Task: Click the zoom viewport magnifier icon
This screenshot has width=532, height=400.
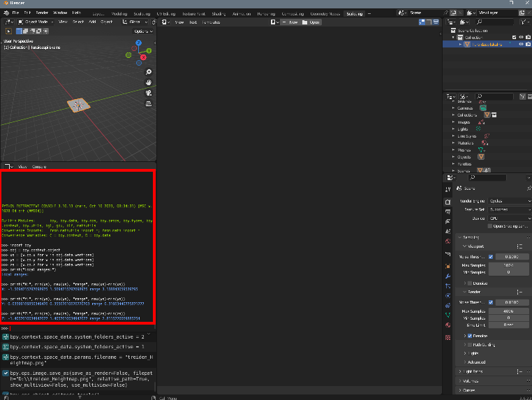Action: coord(149,72)
